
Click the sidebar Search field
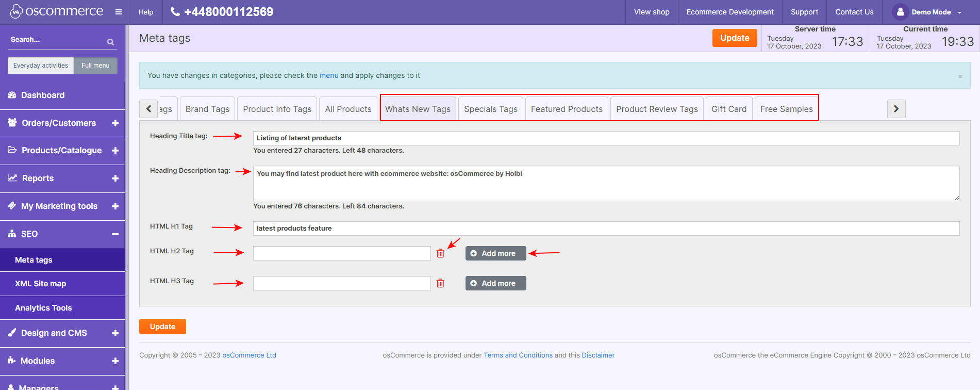[57, 40]
